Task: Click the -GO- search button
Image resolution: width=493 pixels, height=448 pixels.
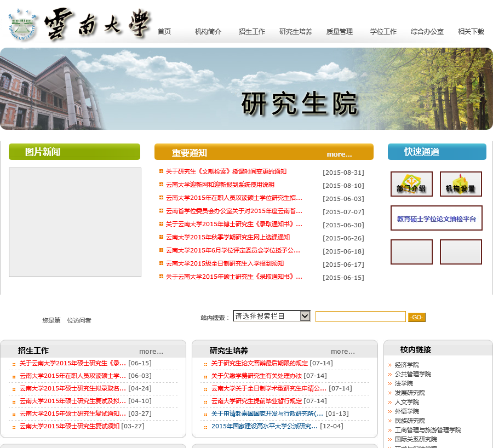Action: tap(417, 317)
